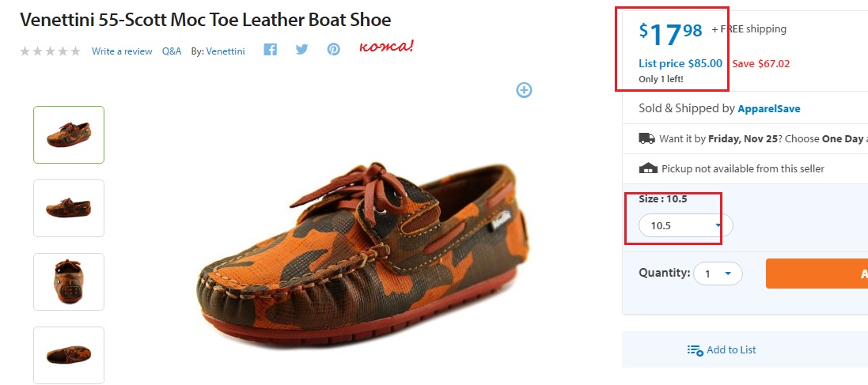This screenshot has width=868, height=385.
Task: Select the fourth shoe thumbnail
Action: [x=69, y=355]
